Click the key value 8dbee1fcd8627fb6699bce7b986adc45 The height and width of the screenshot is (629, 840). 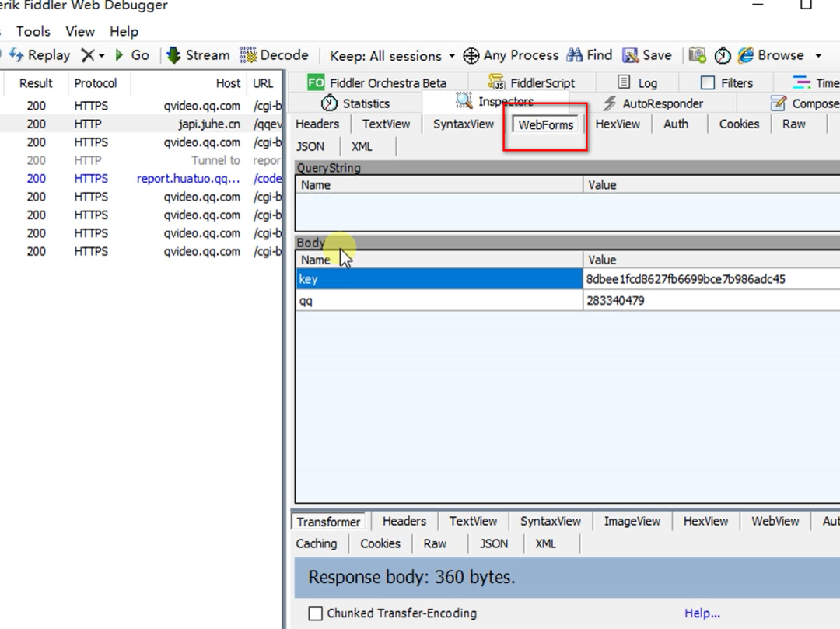click(x=685, y=279)
